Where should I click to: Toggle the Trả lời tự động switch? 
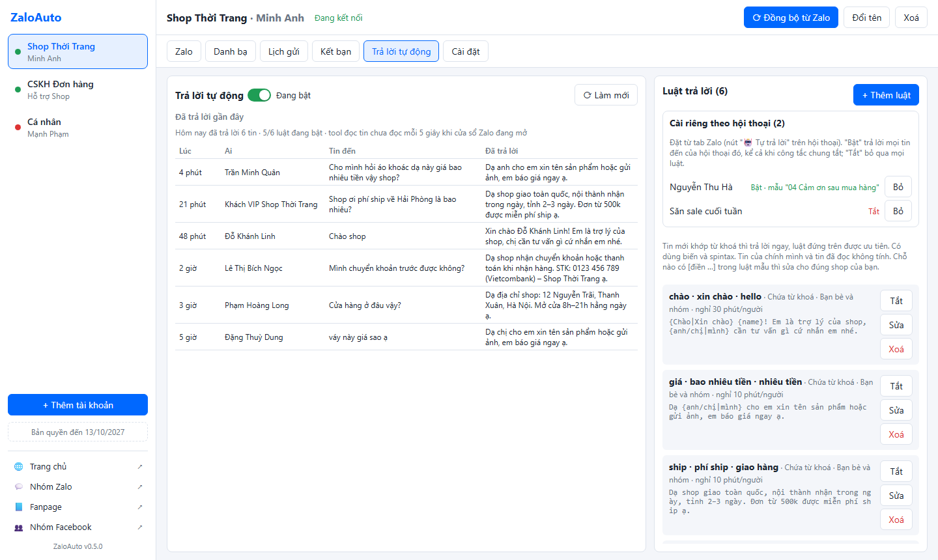pyautogui.click(x=259, y=95)
